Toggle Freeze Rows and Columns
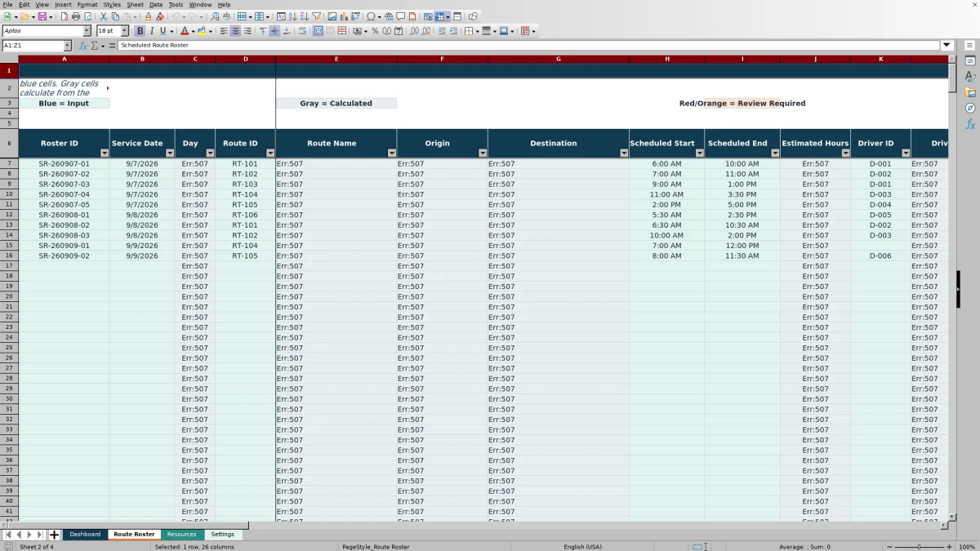Viewport: 980px width, 551px height. [x=439, y=16]
